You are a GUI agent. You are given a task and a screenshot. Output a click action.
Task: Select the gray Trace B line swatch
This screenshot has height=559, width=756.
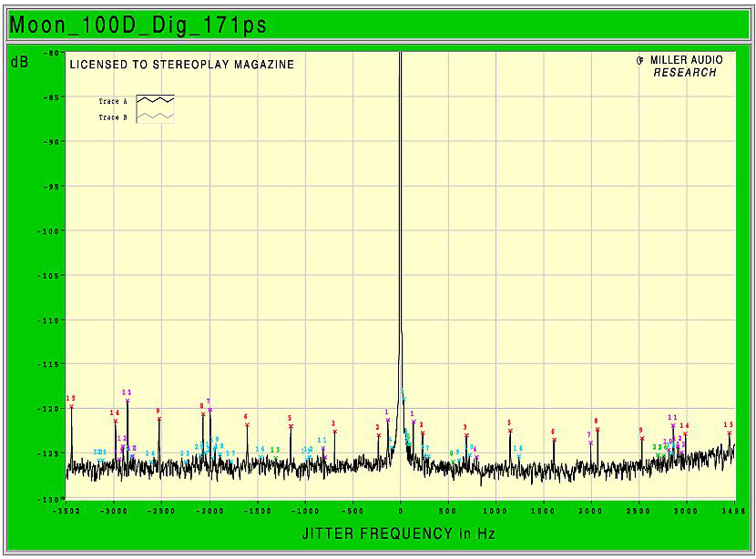pyautogui.click(x=155, y=117)
